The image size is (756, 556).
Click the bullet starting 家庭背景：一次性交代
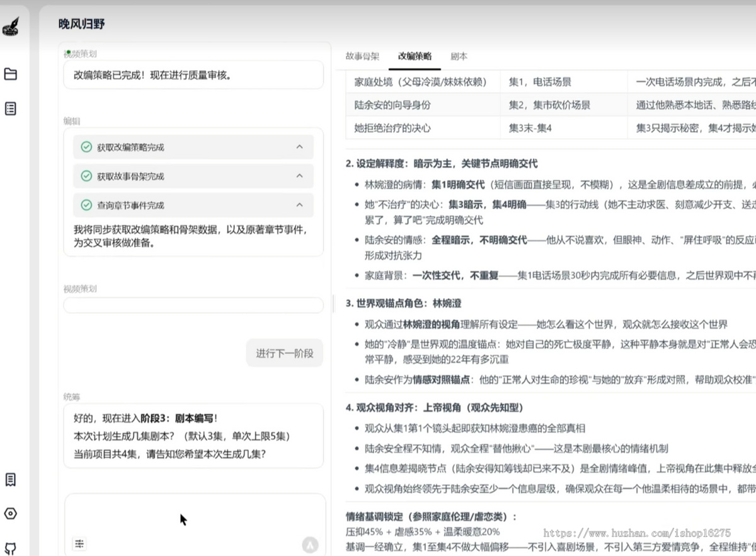[560, 275]
